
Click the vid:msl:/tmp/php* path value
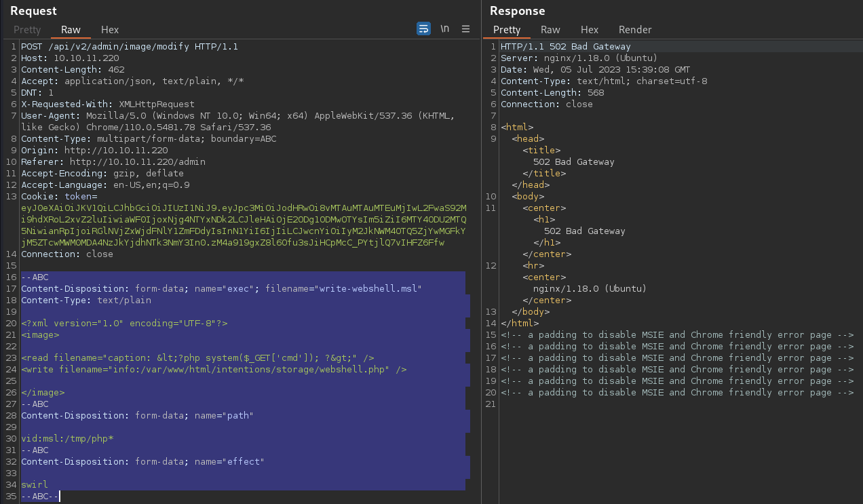click(67, 439)
